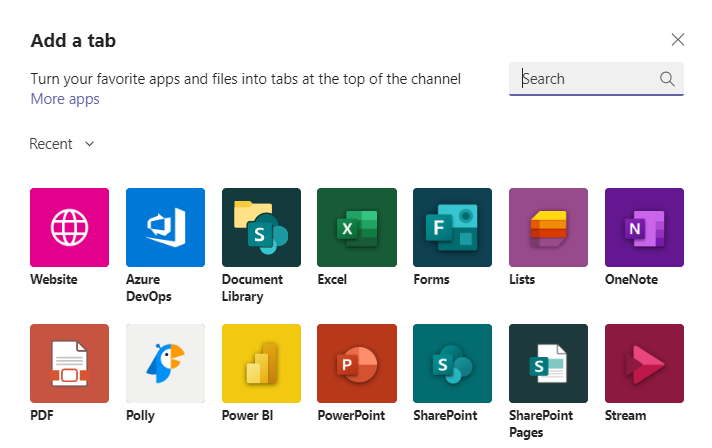Expand the Recent sort dropdown
Screen dimensions: 712x448
pos(62,144)
